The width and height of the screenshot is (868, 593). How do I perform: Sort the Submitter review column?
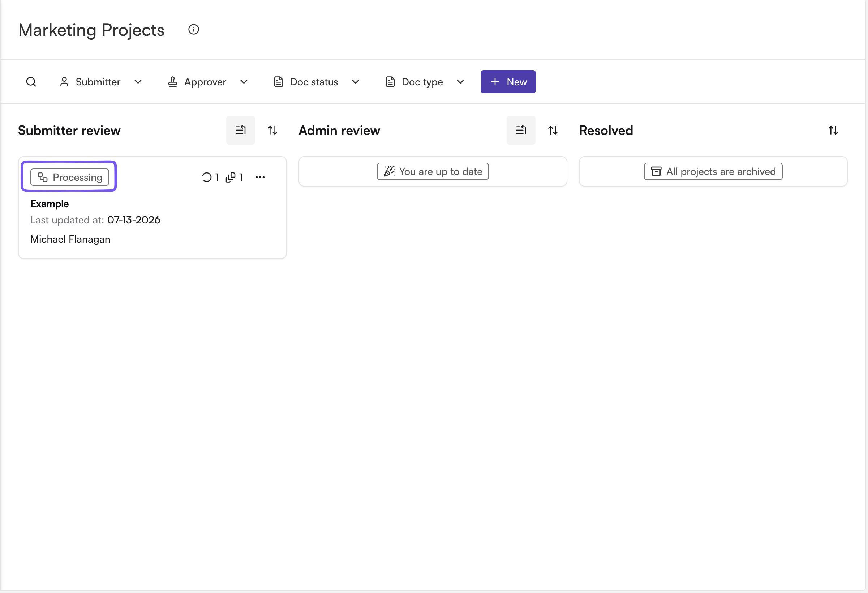click(x=272, y=130)
